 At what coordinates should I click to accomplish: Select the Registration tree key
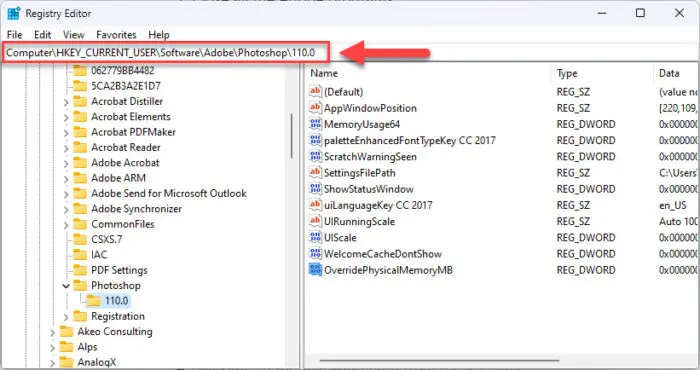[x=118, y=316]
